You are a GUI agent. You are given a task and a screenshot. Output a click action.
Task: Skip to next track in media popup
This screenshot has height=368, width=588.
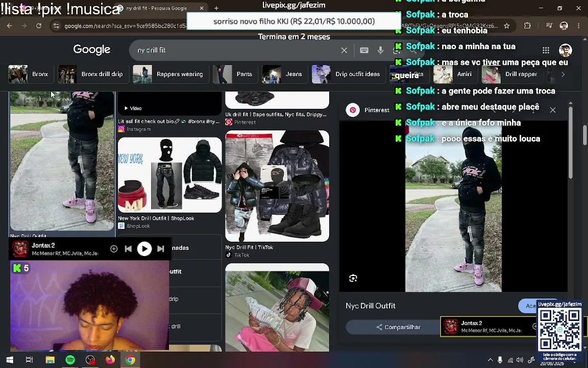[161, 248]
